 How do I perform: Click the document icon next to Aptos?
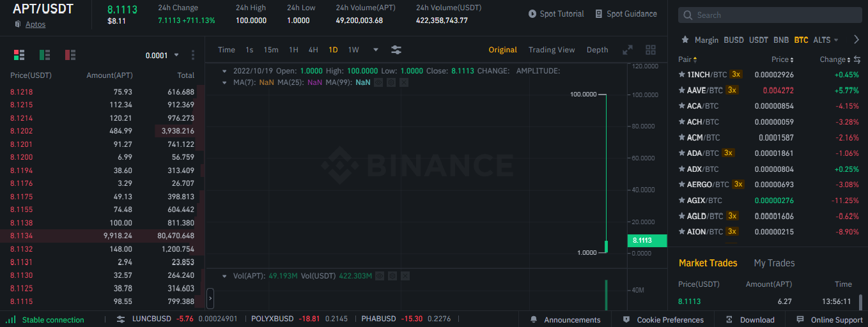pyautogui.click(x=18, y=24)
